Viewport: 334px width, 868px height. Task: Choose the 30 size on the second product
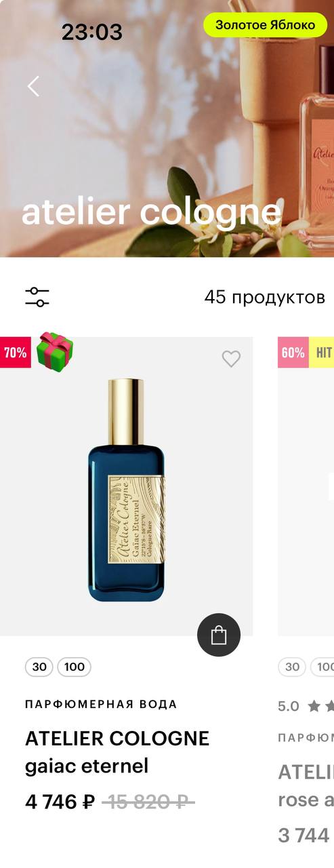click(292, 667)
